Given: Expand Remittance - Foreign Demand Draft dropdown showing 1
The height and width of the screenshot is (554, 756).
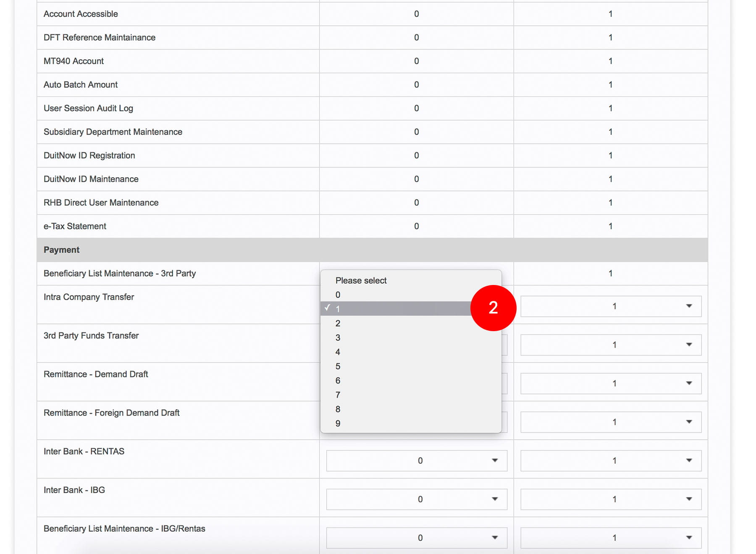Looking at the screenshot, I should click(x=611, y=422).
